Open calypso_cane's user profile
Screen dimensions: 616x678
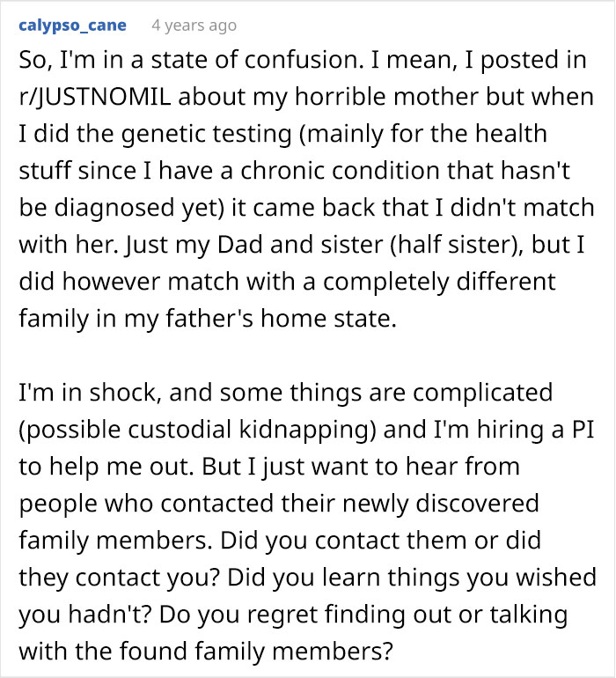point(72,26)
